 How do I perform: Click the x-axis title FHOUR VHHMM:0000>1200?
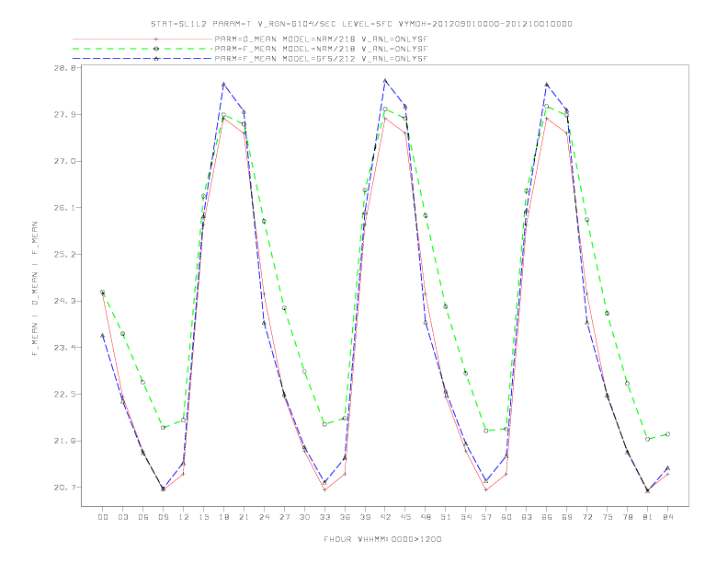[x=382, y=539]
